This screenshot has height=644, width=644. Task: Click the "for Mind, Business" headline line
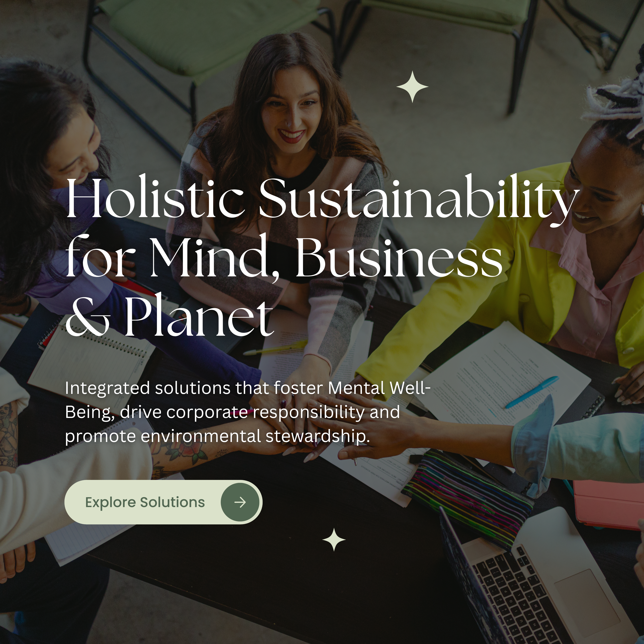pos(284,256)
